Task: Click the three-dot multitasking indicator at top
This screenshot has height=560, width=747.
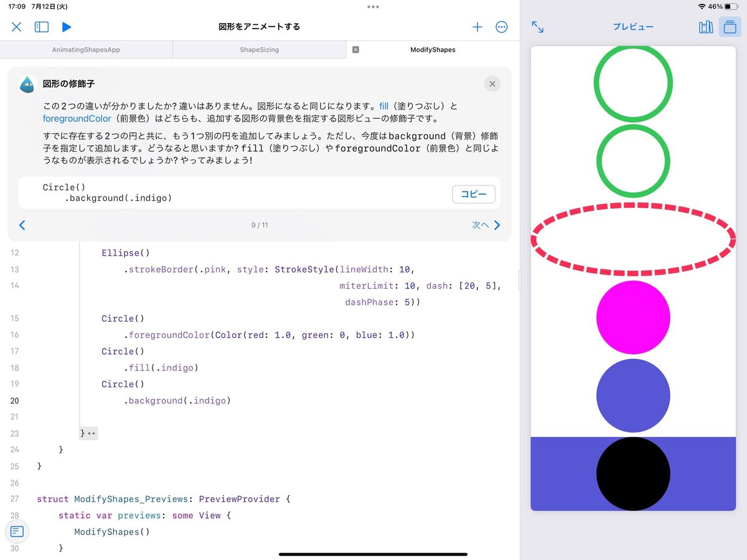Action: tap(374, 7)
